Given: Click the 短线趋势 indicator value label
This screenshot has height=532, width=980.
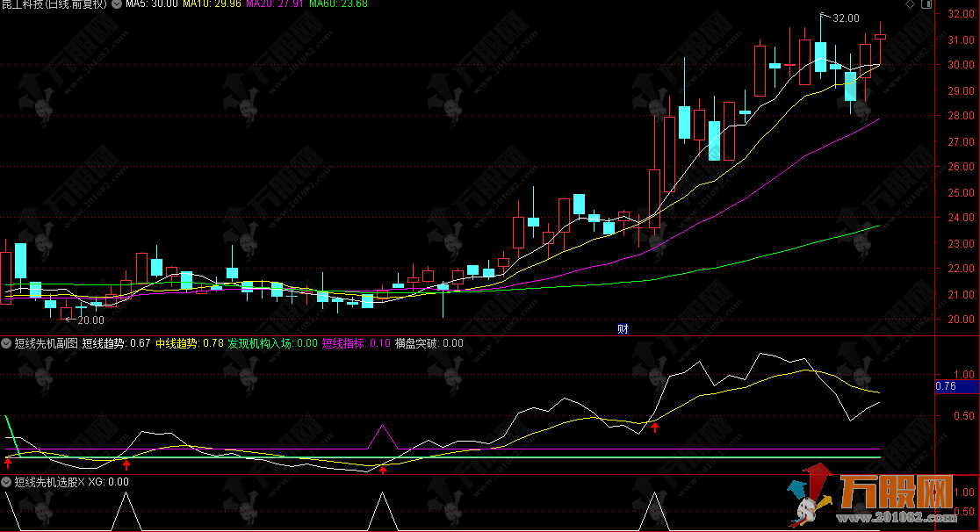Looking at the screenshot, I should point(116,343).
